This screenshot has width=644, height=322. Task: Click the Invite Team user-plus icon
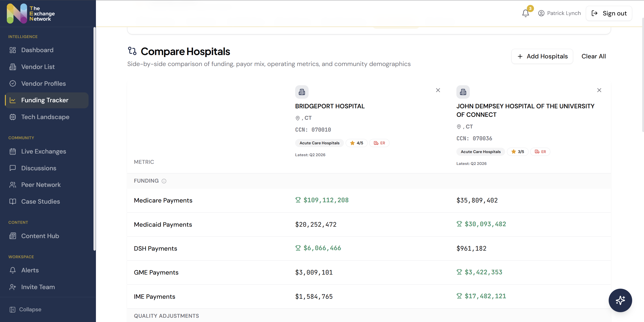coord(13,287)
